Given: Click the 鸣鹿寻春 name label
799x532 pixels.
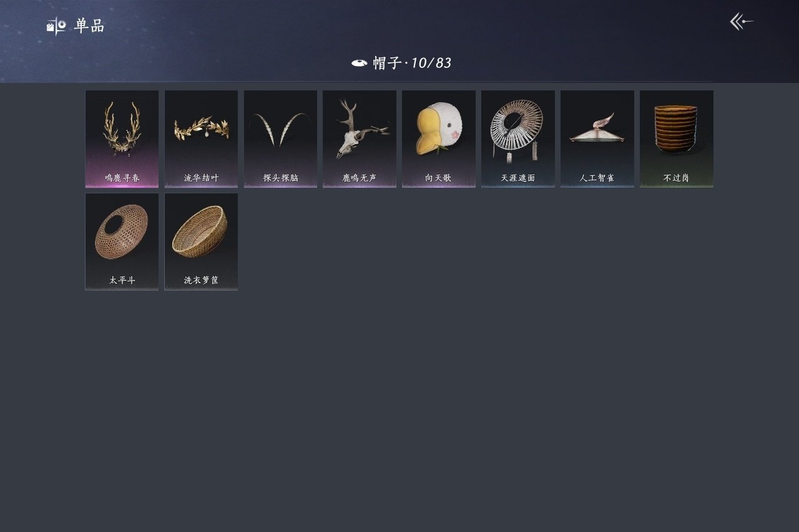Looking at the screenshot, I should pos(122,178).
